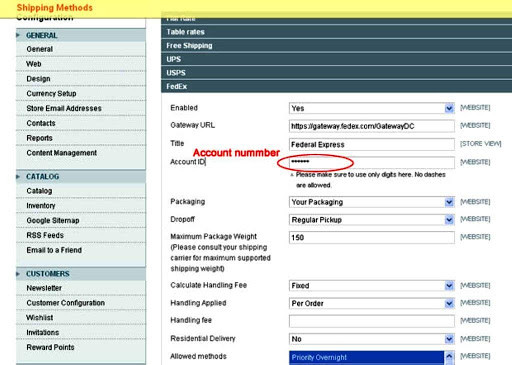Expand the Table rates shipping section

tap(337, 32)
